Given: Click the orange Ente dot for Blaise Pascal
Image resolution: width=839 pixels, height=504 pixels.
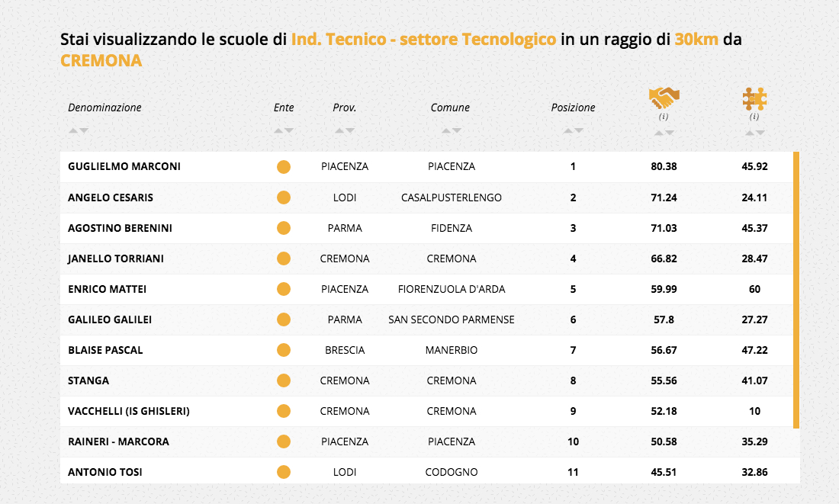Looking at the screenshot, I should click(x=284, y=350).
